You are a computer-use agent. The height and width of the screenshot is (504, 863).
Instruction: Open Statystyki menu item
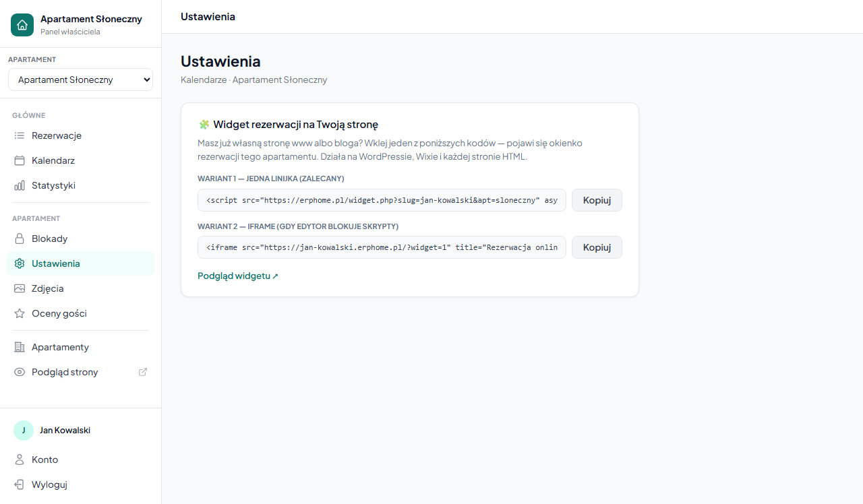pyautogui.click(x=81, y=185)
